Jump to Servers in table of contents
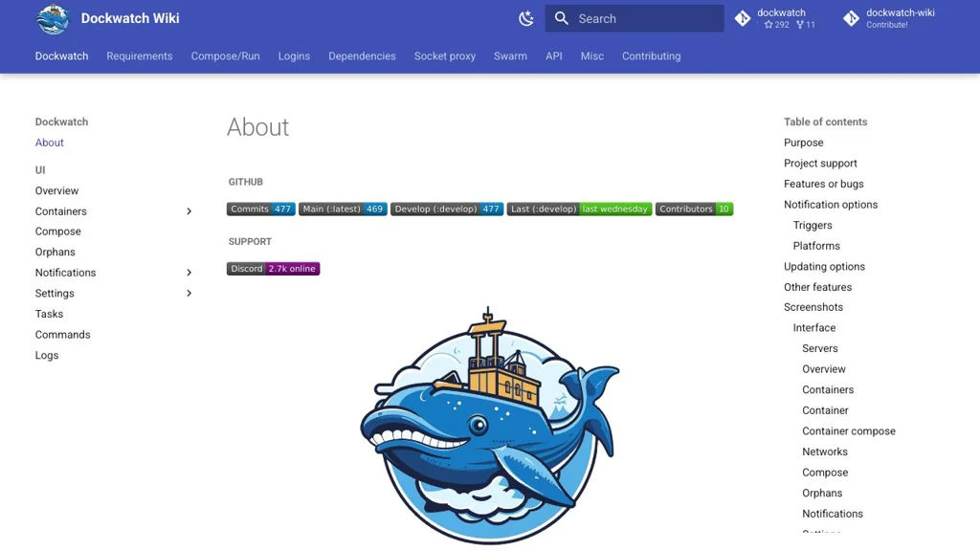 tap(820, 348)
